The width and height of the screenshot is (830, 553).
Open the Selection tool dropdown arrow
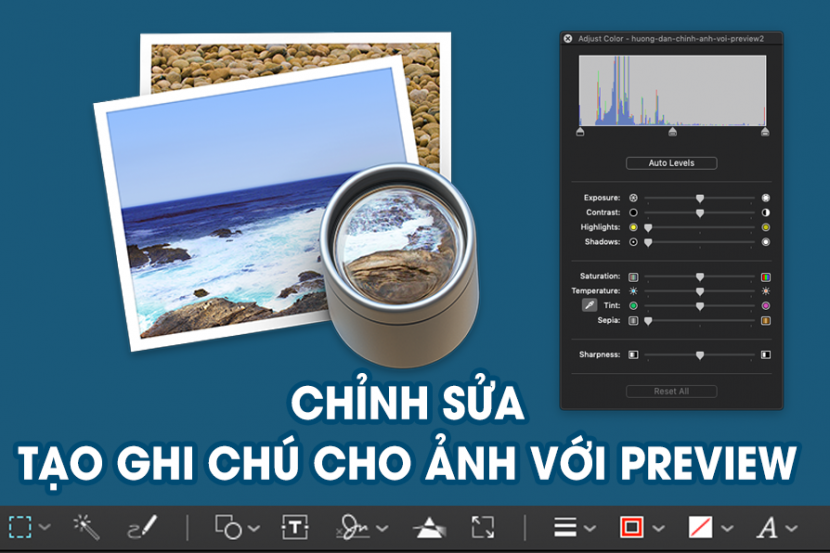(x=45, y=527)
